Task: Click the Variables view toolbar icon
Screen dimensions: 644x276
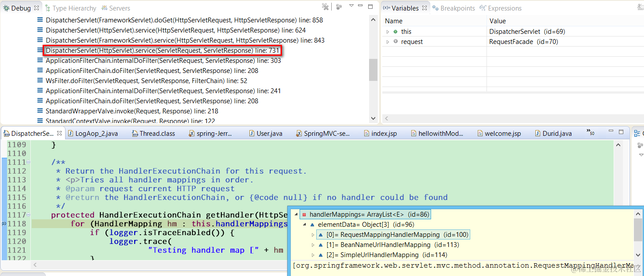Action: (x=640, y=6)
